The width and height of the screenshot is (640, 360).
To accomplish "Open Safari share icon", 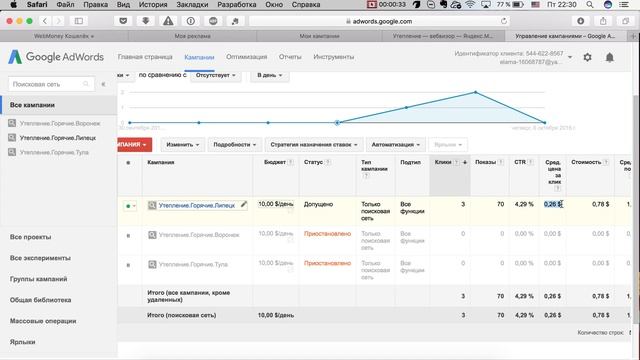I will pos(603,21).
